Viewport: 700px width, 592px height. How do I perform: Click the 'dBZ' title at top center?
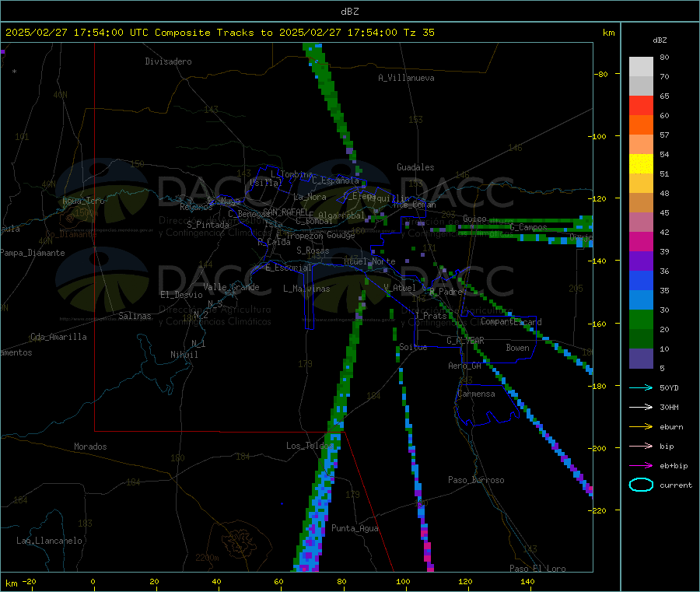349,11
